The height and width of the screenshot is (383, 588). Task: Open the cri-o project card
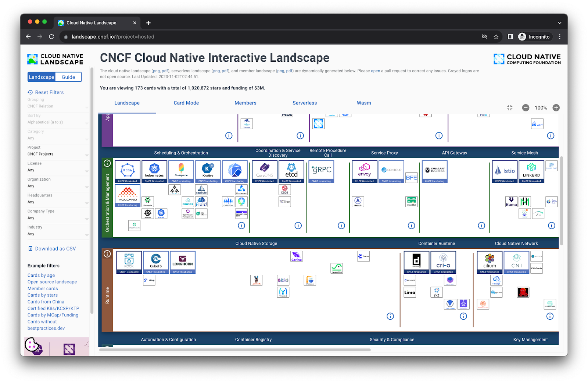(443, 262)
